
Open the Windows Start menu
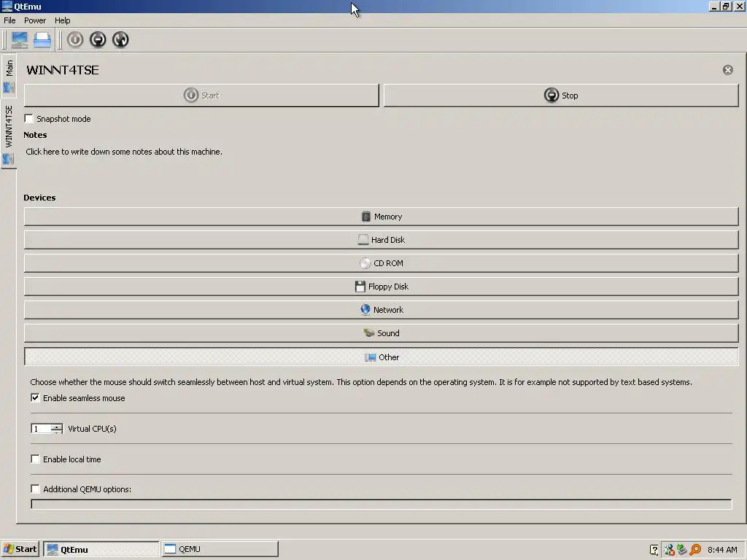tap(20, 549)
